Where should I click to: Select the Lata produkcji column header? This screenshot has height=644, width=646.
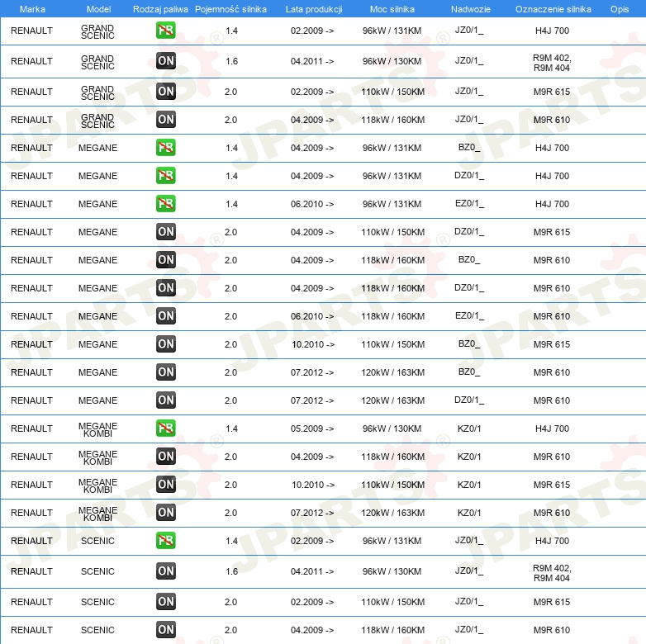[x=313, y=8]
